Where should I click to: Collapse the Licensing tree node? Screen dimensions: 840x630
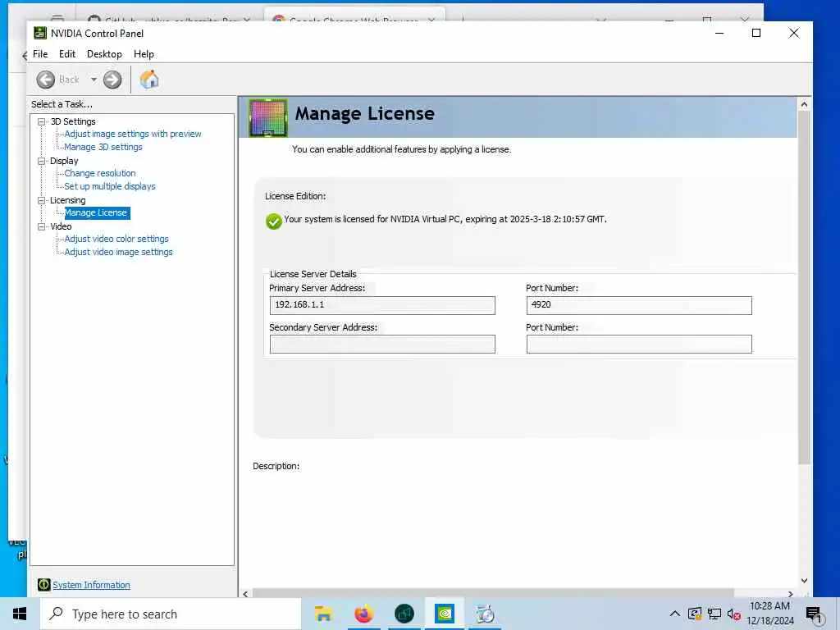coord(41,200)
